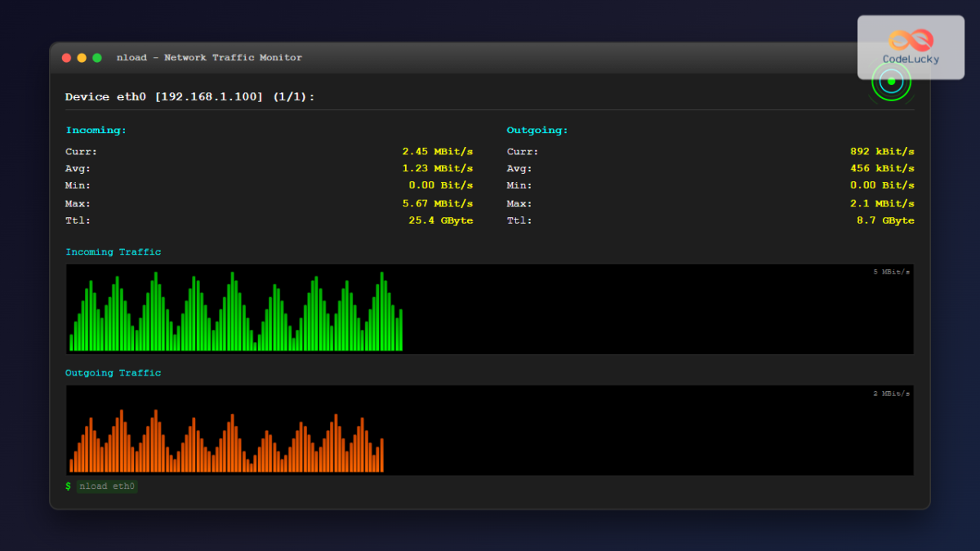Click the 25.4 GByte total value

441,220
